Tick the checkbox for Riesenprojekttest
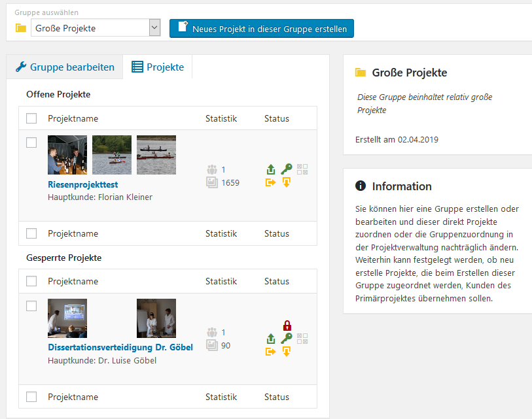Viewport: 532px width, 419px height. pos(31,142)
